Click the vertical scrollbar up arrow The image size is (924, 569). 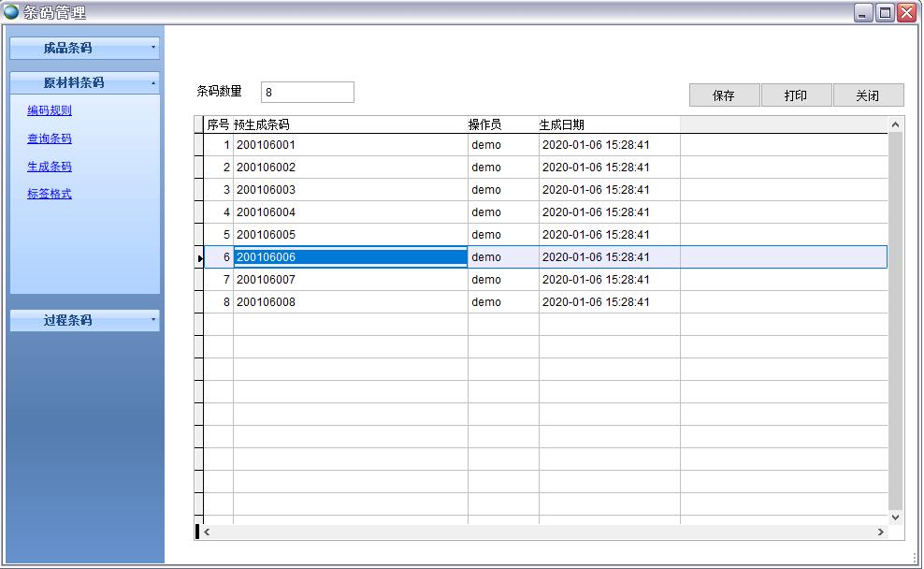895,124
